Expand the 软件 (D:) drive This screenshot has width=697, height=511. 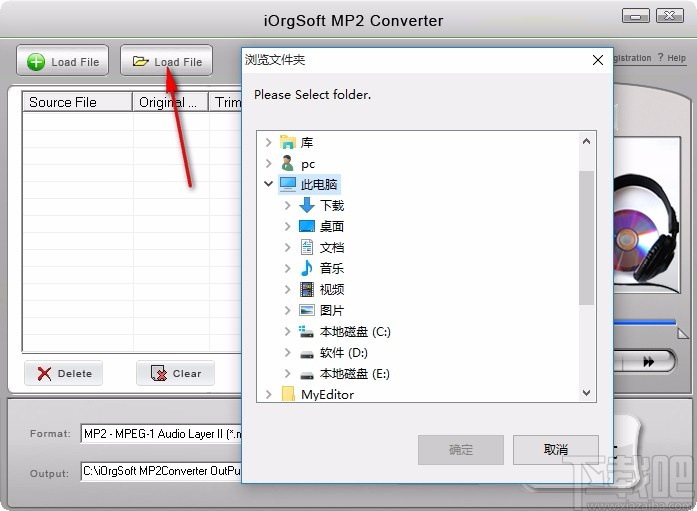coord(288,352)
